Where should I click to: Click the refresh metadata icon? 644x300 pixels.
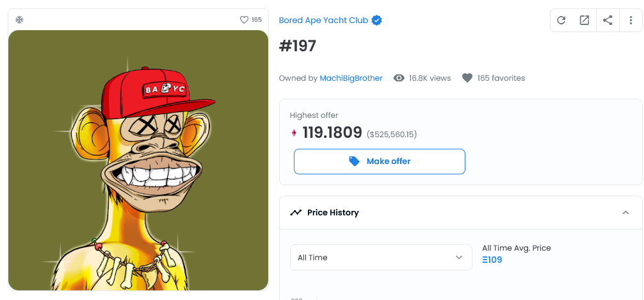tap(561, 20)
